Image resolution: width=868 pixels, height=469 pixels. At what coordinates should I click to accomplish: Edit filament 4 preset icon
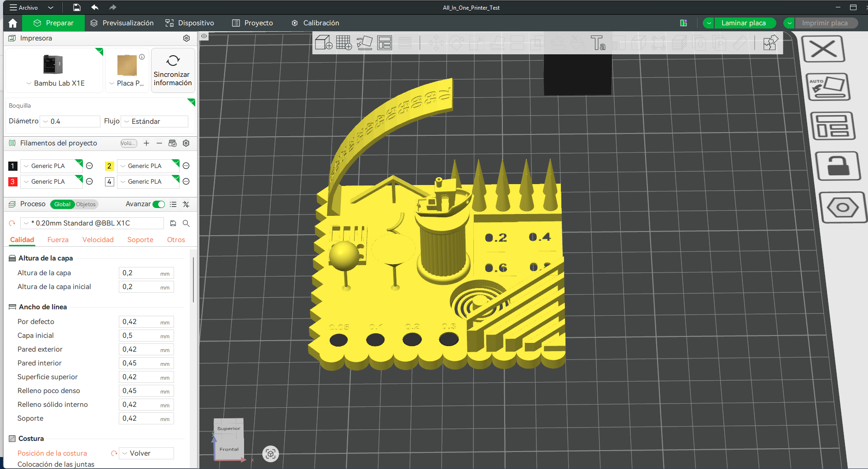tap(186, 181)
